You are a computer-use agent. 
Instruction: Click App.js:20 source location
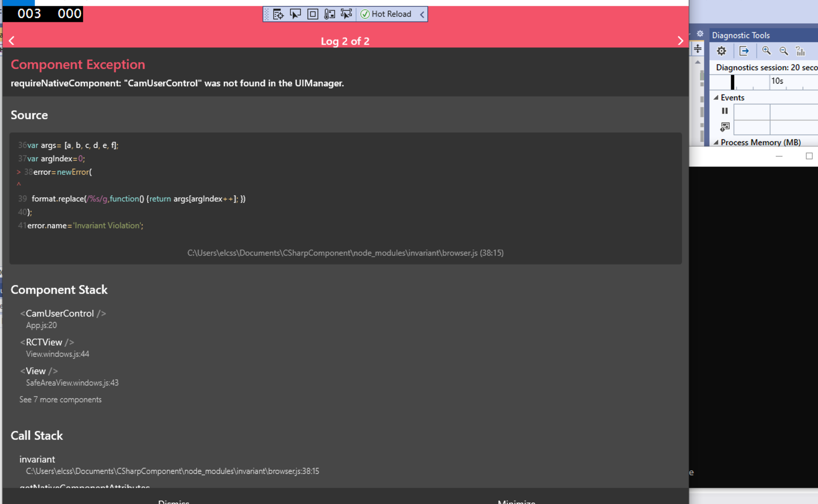point(42,325)
